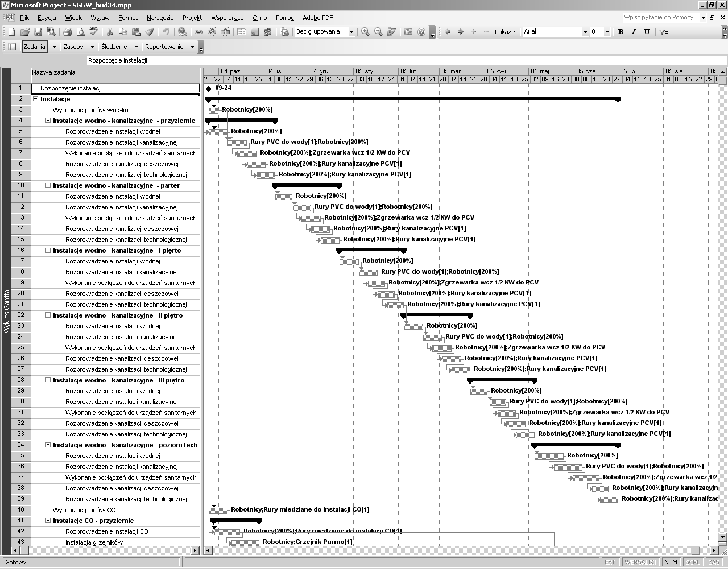Insert hyperlink globe icon
The height and width of the screenshot is (569, 728).
[182, 32]
